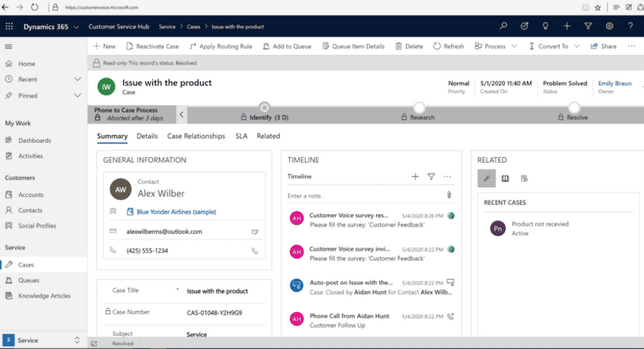Viewport: 644px width, 349px height.
Task: Open advanced find funnel icon in navbar
Action: click(588, 26)
